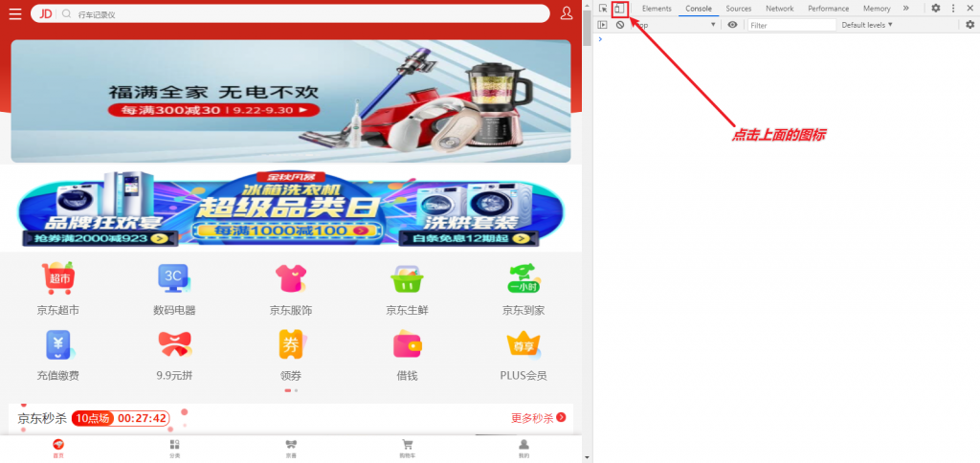
Task: Click the 00:27:42 countdown timer
Action: [x=142, y=418]
